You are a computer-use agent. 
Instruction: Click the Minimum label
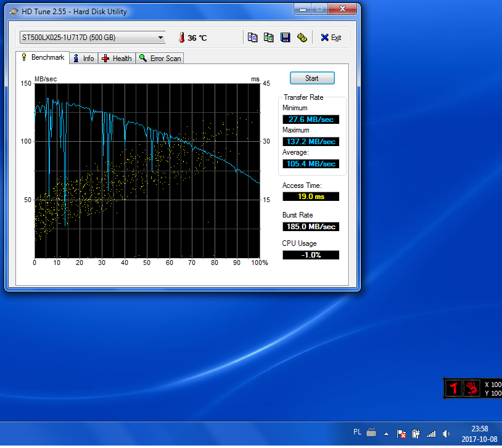click(x=295, y=108)
